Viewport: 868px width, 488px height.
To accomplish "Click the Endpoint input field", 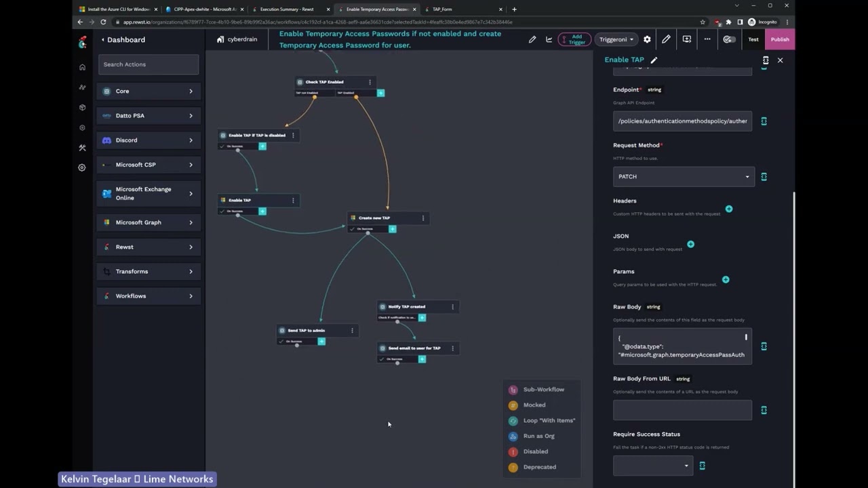I will click(682, 121).
